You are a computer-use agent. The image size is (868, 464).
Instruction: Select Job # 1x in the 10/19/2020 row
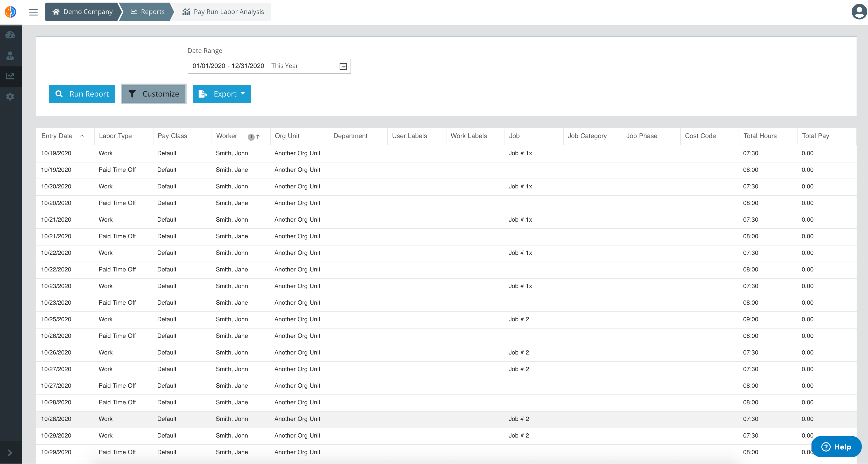[x=520, y=153]
